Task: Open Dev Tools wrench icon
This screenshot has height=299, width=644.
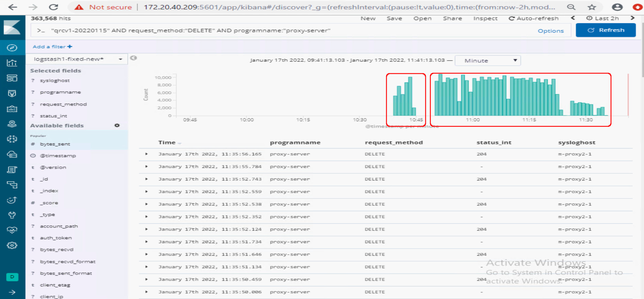Action: (x=12, y=215)
